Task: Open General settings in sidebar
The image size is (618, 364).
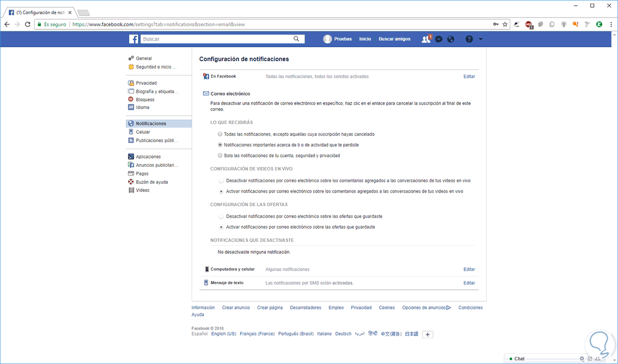Action: tap(144, 59)
